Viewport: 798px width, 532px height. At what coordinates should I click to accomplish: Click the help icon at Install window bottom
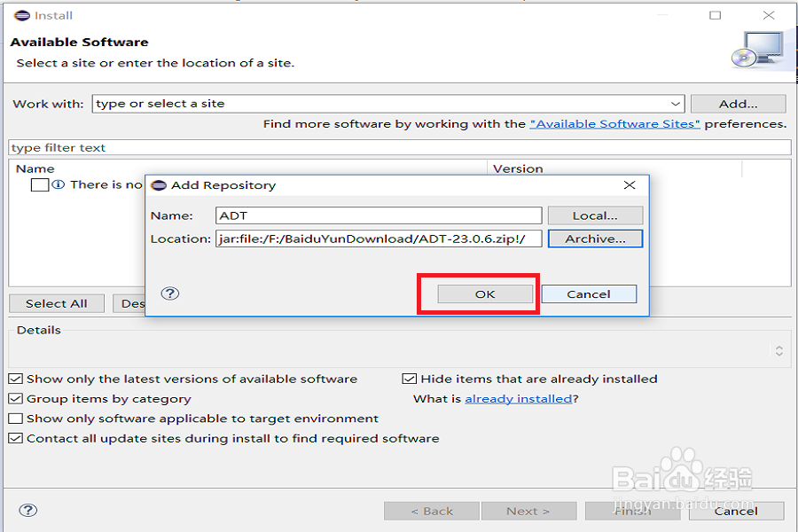tap(27, 510)
